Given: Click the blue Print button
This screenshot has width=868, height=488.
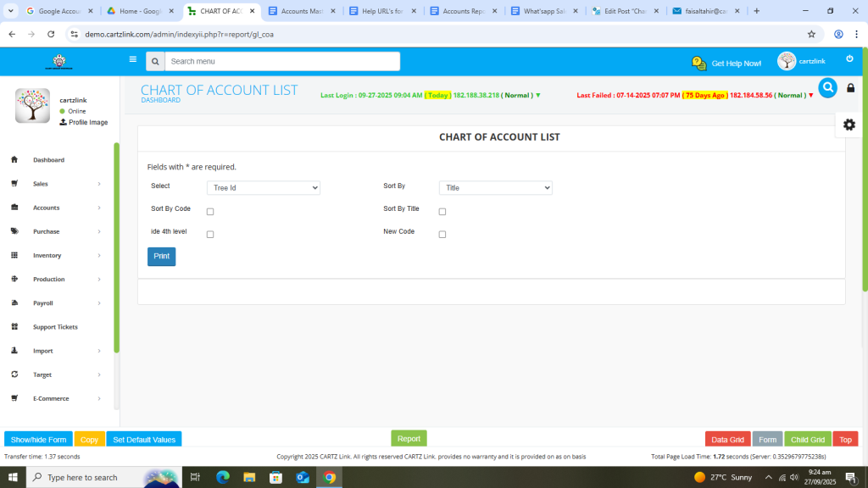Looking at the screenshot, I should pyautogui.click(x=161, y=257).
